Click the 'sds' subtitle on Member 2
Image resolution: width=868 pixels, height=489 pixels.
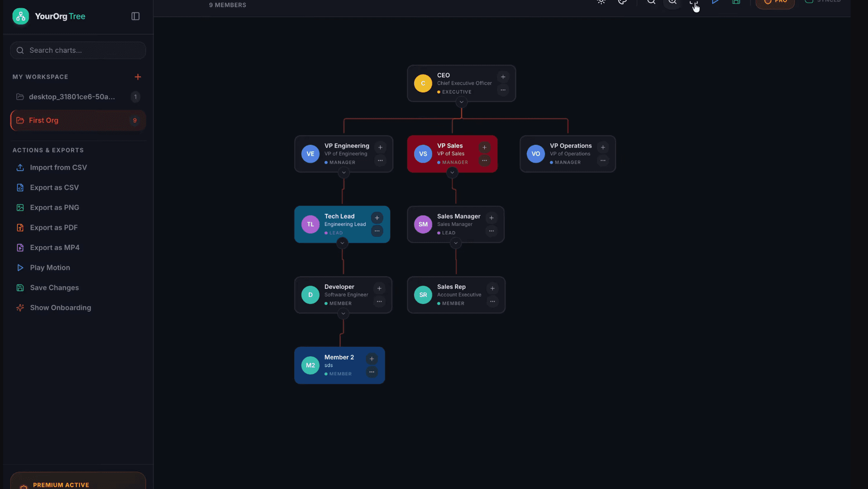pos(329,365)
